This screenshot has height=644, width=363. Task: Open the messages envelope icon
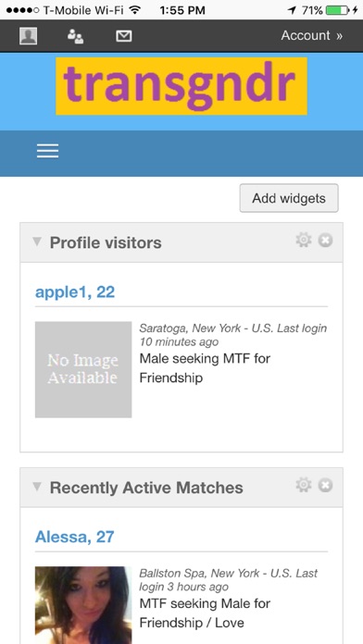click(124, 36)
